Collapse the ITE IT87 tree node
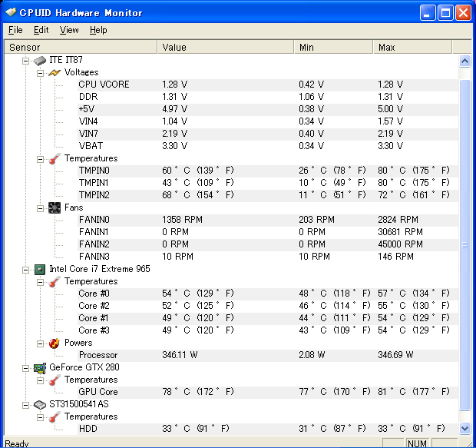476x448 pixels. [25, 60]
